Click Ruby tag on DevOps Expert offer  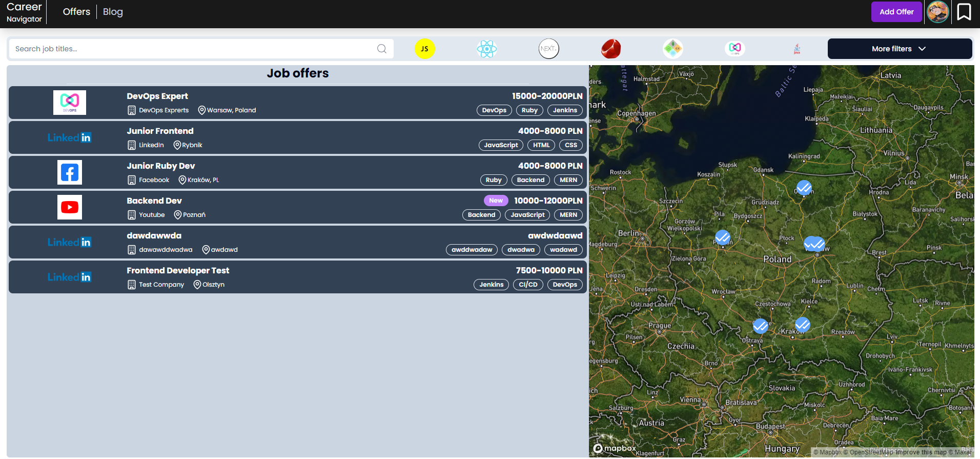(529, 110)
